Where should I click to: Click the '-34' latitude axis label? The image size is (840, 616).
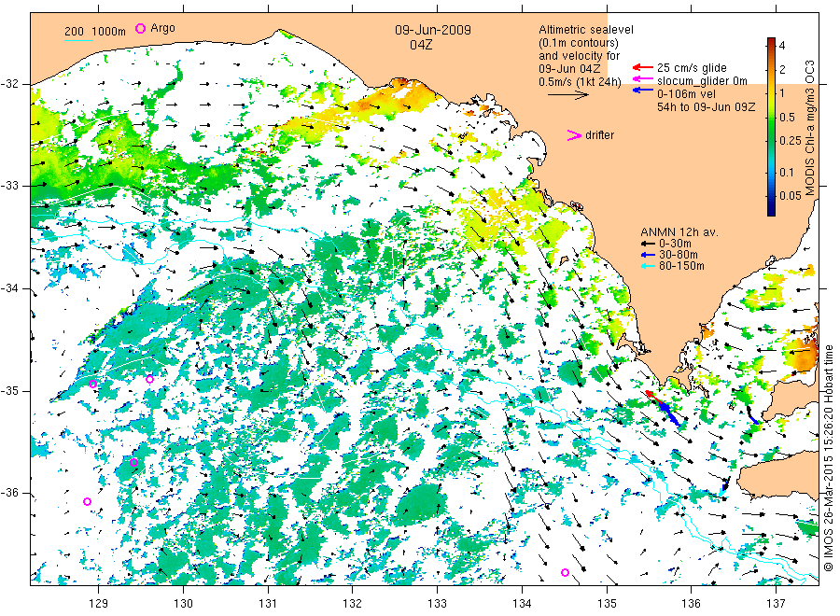(x=9, y=288)
